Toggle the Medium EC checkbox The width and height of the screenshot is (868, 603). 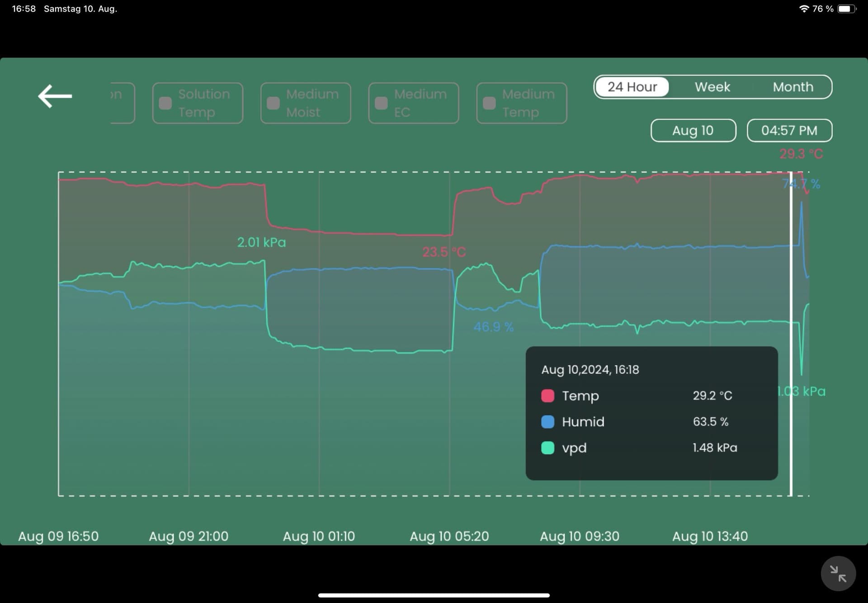click(x=382, y=103)
